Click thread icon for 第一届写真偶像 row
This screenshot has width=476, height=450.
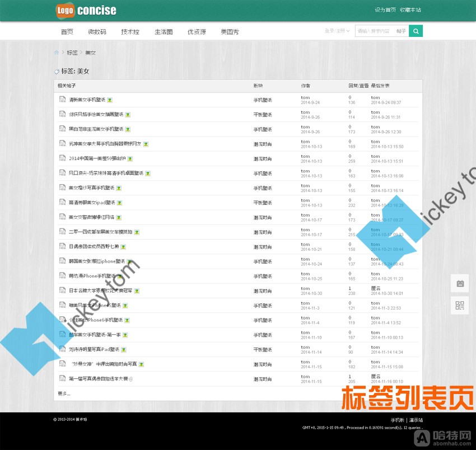(x=62, y=378)
